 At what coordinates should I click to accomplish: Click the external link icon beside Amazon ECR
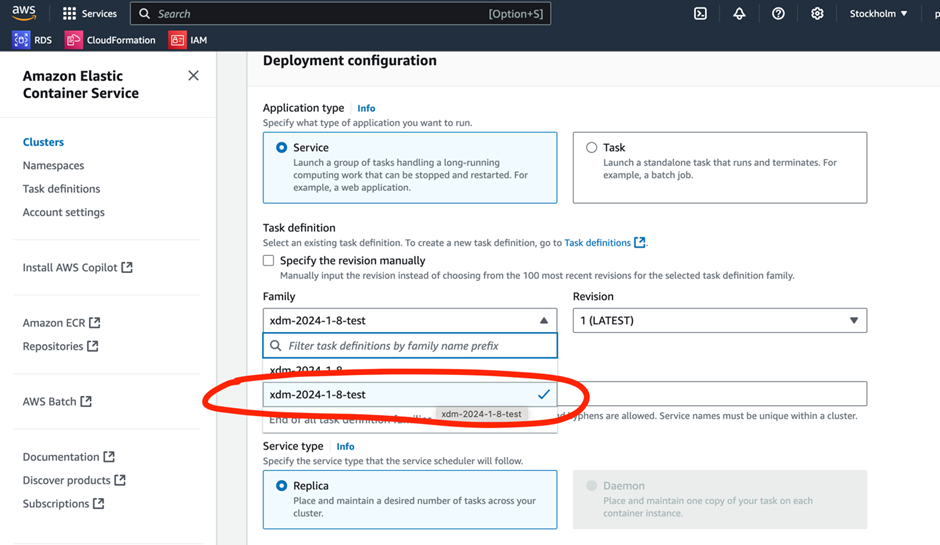pyautogui.click(x=95, y=323)
